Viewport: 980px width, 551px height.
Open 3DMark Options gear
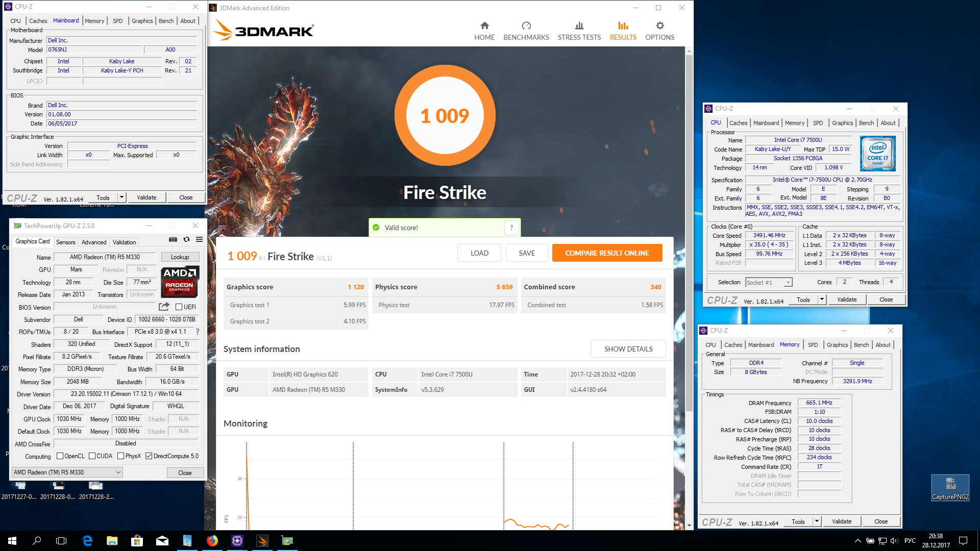coord(660,31)
